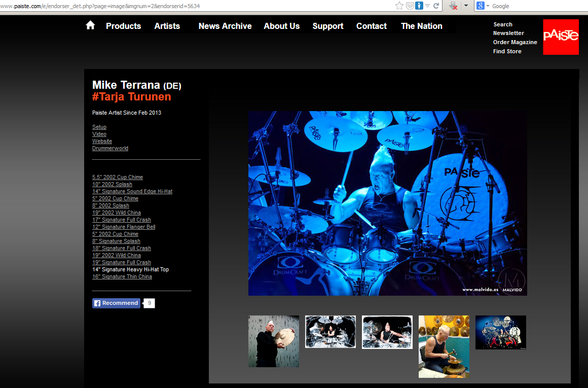588x388 pixels.
Task: Open the Contact menu
Action: [371, 26]
